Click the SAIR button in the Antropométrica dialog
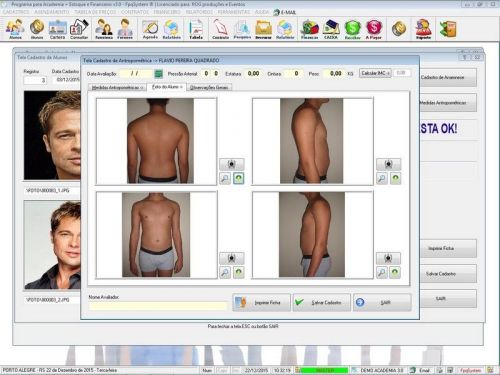 [x=382, y=303]
